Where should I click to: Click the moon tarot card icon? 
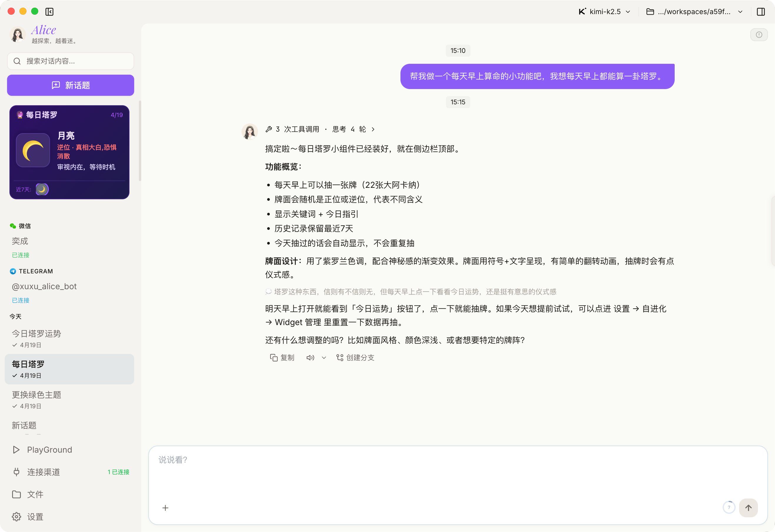[33, 150]
